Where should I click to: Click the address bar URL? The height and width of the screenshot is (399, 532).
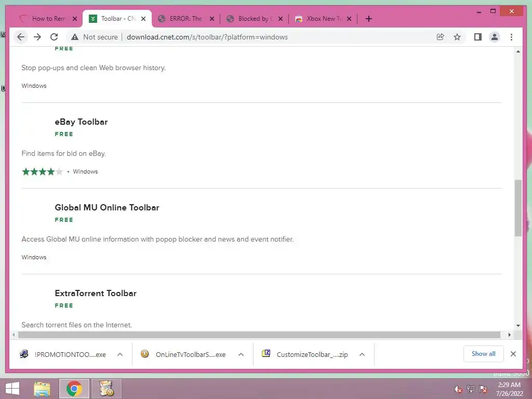207,37
